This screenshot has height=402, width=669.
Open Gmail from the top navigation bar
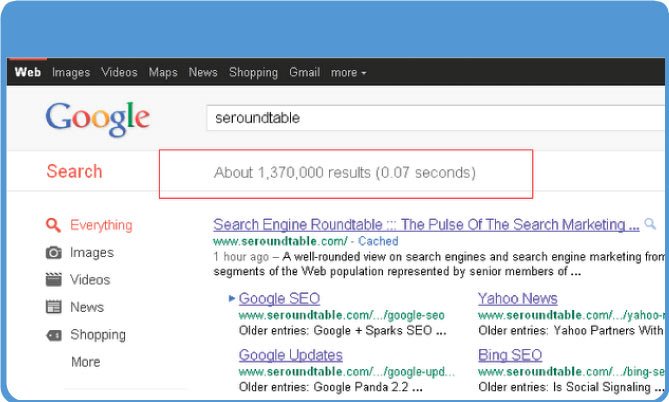304,72
